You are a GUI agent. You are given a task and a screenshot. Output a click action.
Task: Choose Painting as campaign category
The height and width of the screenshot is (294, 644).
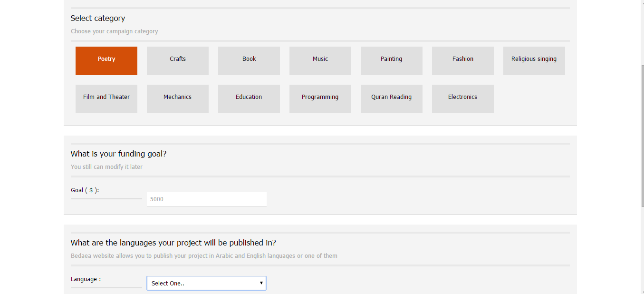coord(392,61)
